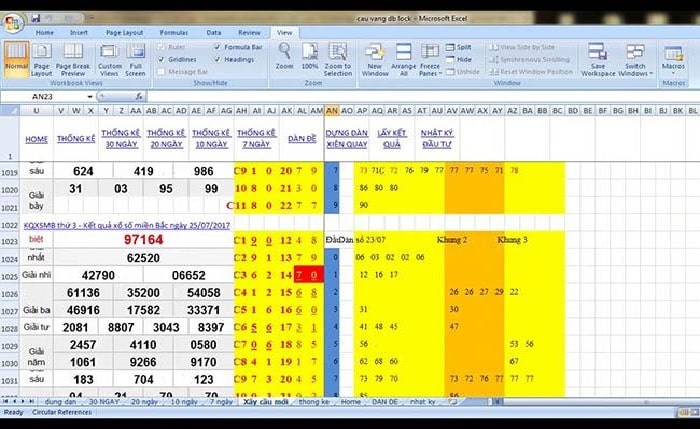Image resolution: width=700 pixels, height=429 pixels.
Task: Open the Page Layout ribbon tab
Action: [125, 32]
